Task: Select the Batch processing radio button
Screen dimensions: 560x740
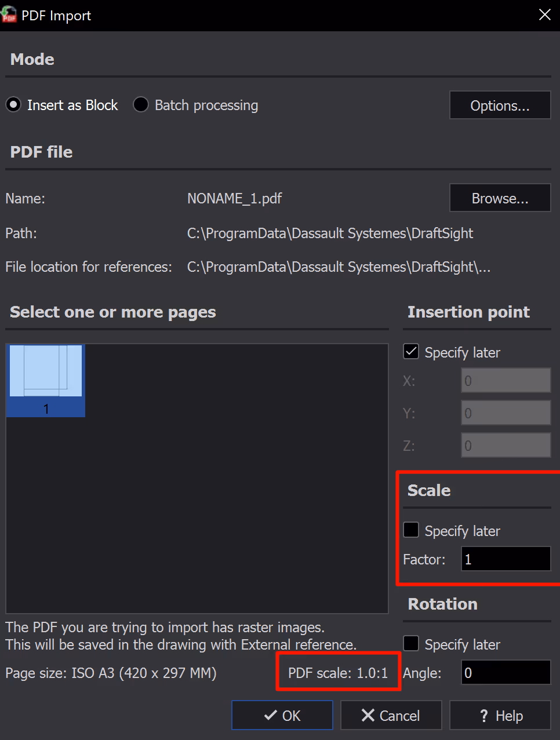Action: pos(141,105)
